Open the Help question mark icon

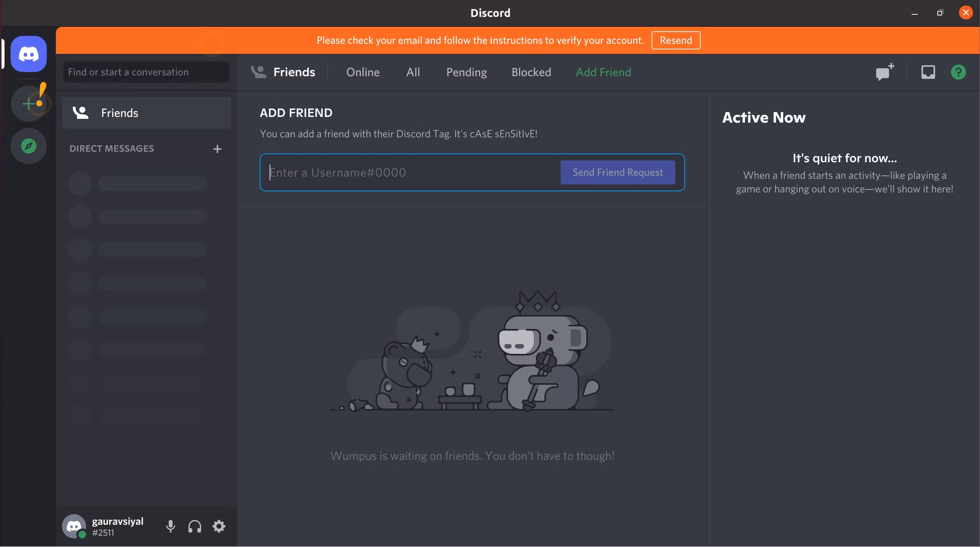click(958, 72)
